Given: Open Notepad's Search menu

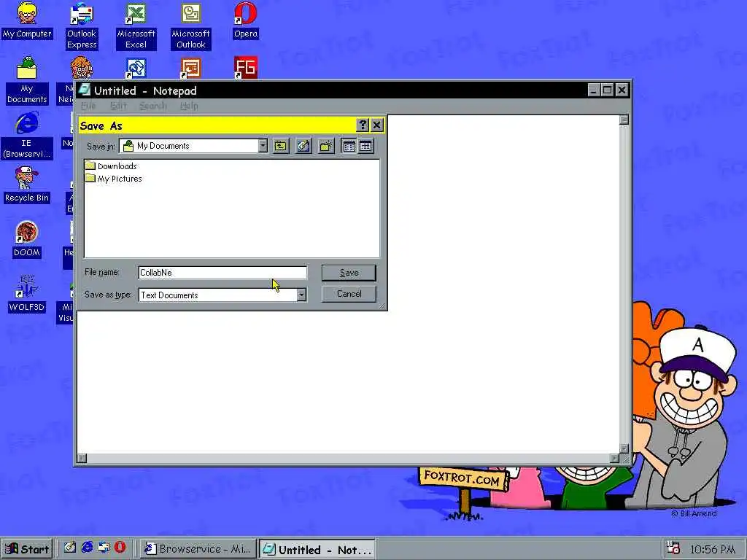Looking at the screenshot, I should (x=153, y=106).
